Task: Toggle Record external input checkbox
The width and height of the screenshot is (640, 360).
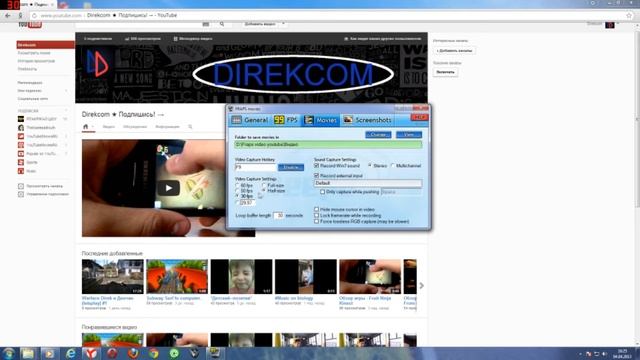Action: [316, 176]
